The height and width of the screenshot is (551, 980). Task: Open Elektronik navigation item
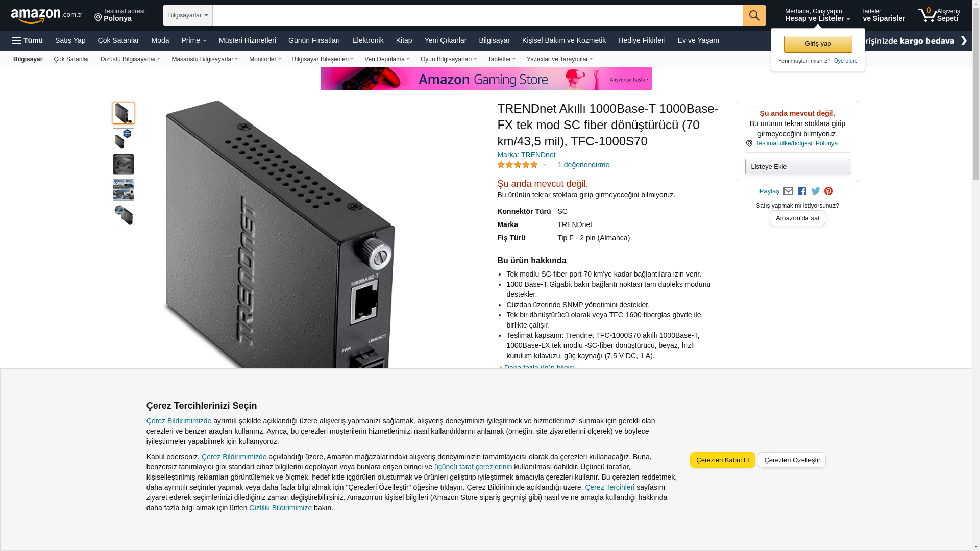click(x=367, y=40)
